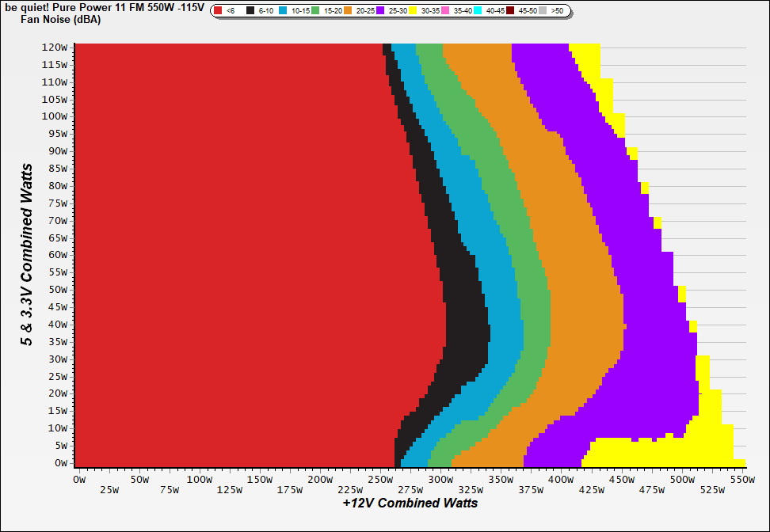
Task: Click the cyan 40-45 legend swatch
Action: (x=478, y=12)
